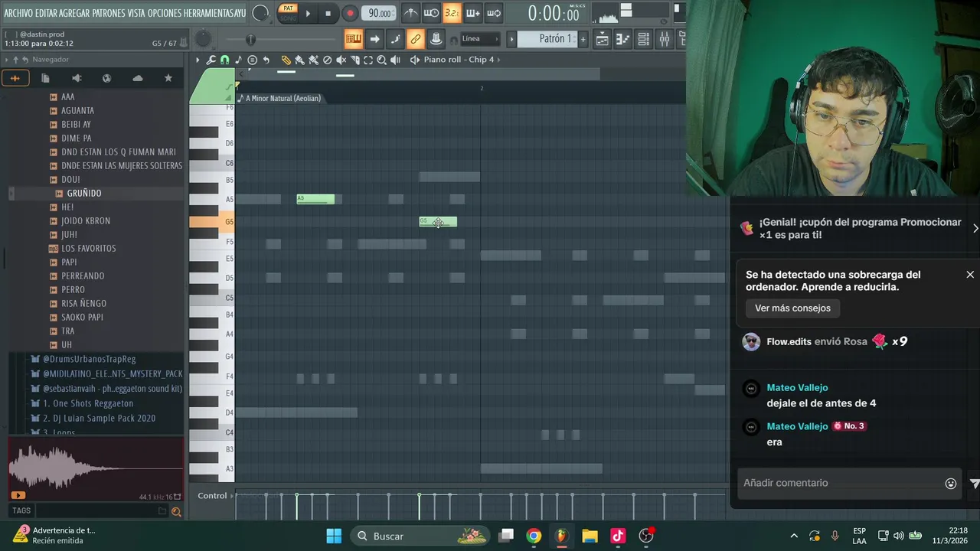
Task: Switch to browser files tab icon
Action: click(45, 78)
